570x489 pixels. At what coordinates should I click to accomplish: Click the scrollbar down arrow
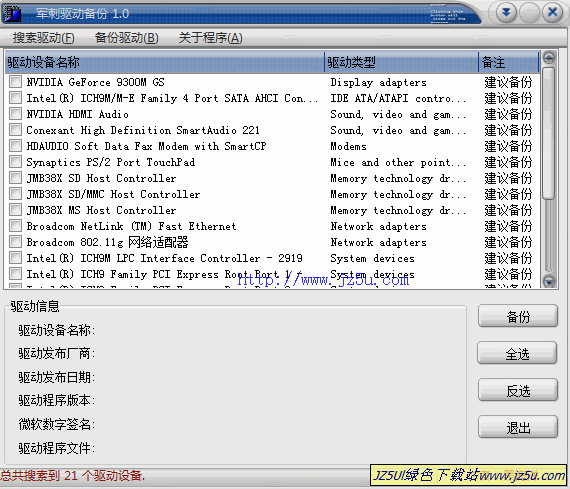(549, 281)
